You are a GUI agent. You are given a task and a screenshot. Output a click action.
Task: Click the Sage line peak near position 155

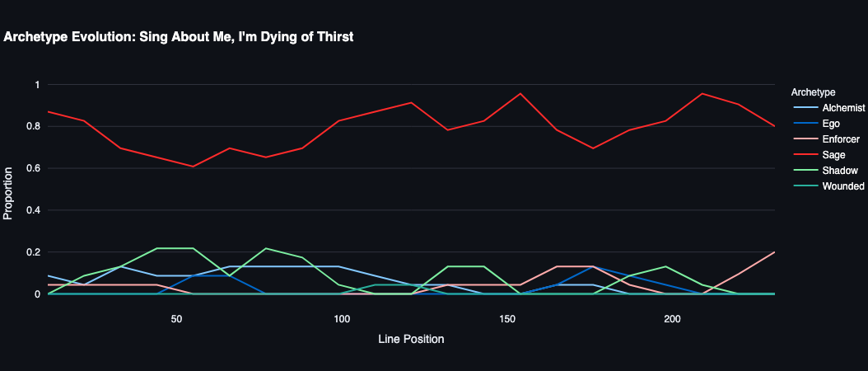click(520, 94)
